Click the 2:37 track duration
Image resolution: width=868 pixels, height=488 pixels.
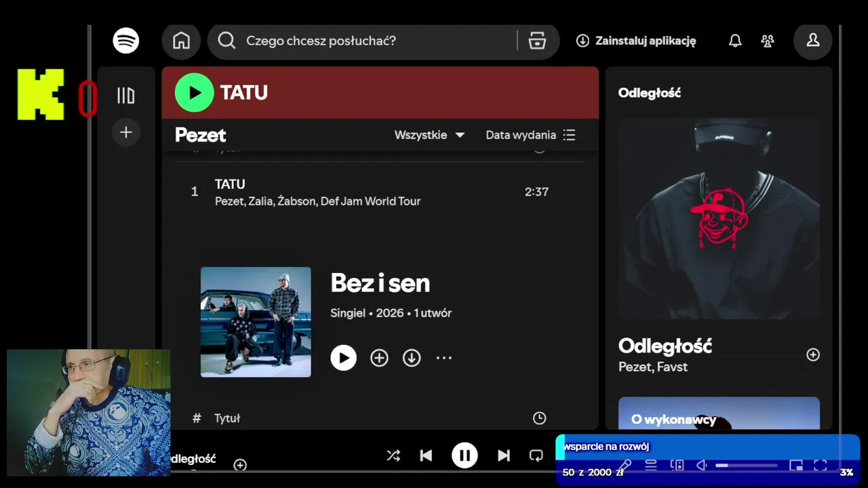536,192
